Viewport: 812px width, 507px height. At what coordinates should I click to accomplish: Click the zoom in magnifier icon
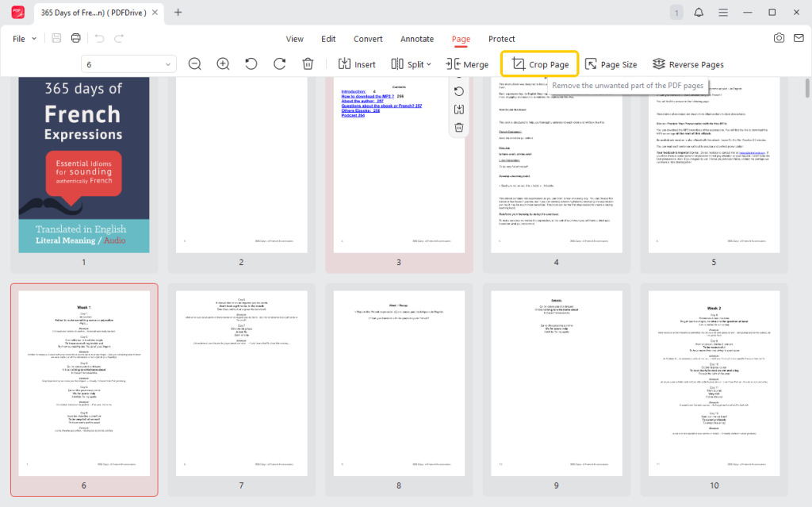click(224, 64)
